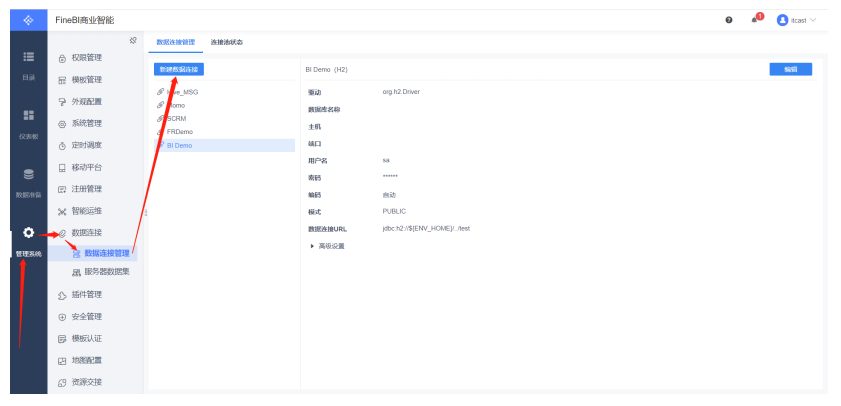This screenshot has height=406, width=841.
Task: Select the 数据连接管理 tab at top
Action: click(175, 42)
